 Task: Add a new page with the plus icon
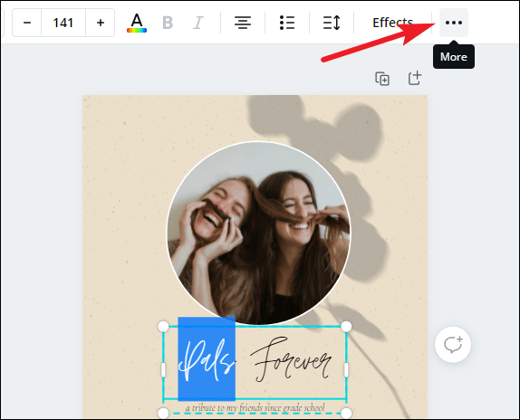(415, 79)
